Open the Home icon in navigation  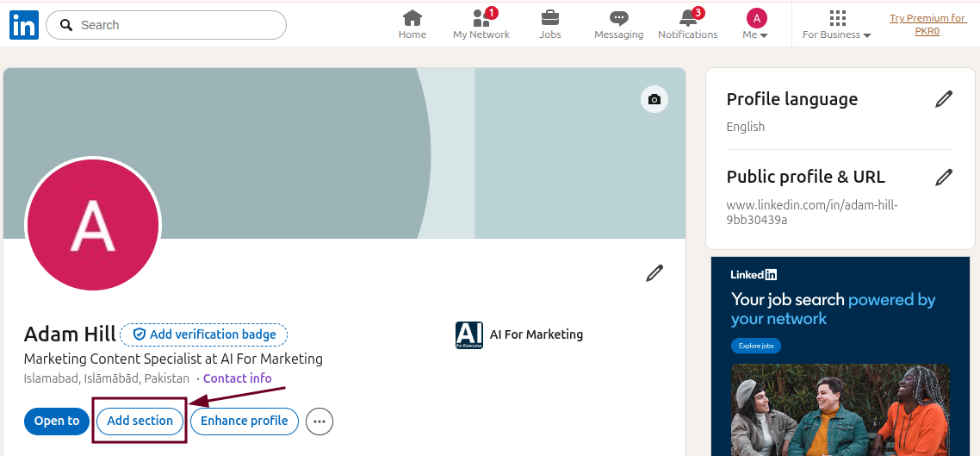[x=412, y=17]
